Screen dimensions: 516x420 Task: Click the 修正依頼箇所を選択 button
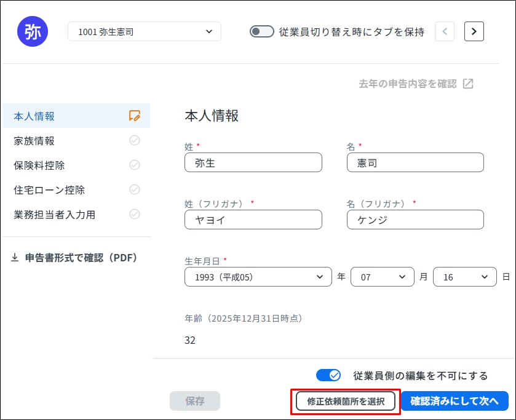[x=346, y=401]
